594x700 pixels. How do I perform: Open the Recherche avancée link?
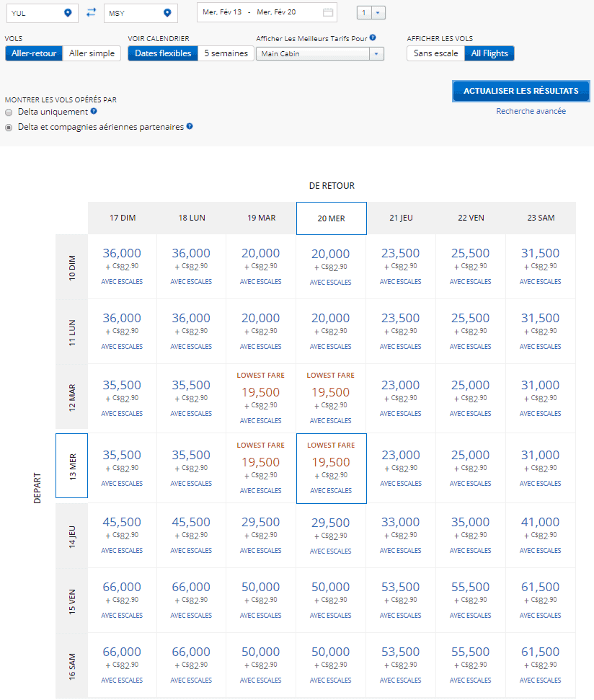(531, 111)
